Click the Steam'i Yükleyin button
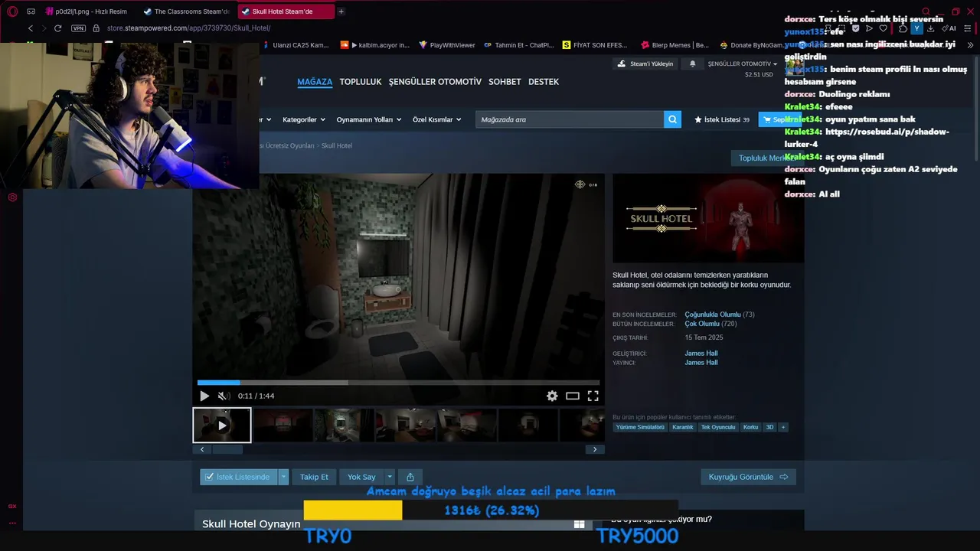Viewport: 980px width, 551px height. click(x=645, y=64)
